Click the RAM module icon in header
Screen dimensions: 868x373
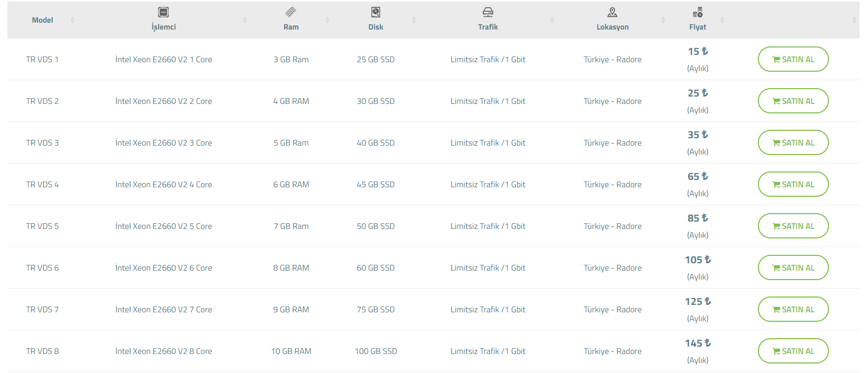point(291,12)
